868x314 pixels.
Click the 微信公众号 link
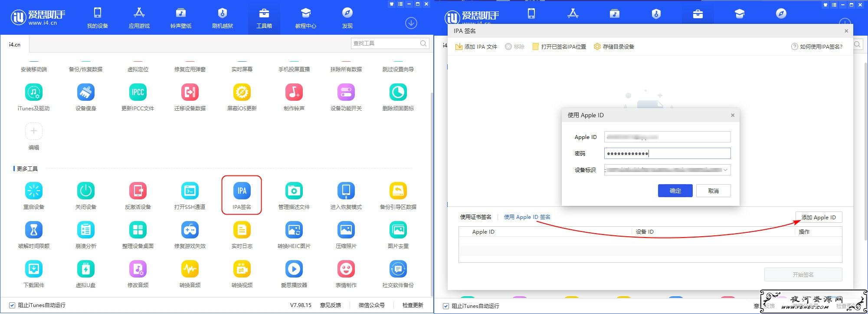click(x=372, y=305)
